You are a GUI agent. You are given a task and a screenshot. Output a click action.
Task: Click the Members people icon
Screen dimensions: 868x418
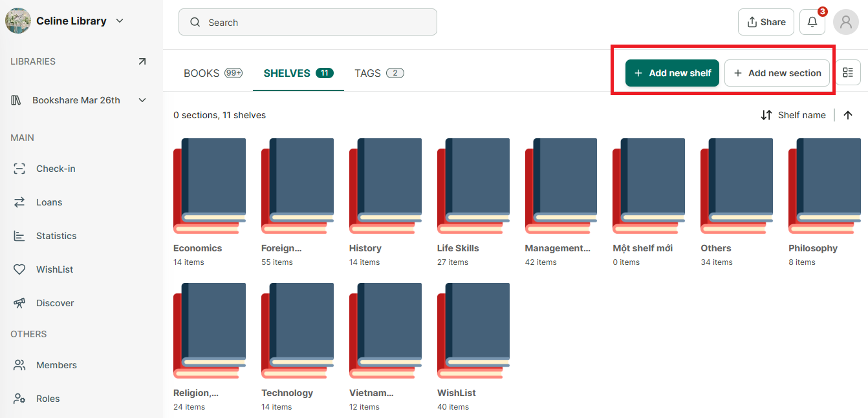(19, 365)
